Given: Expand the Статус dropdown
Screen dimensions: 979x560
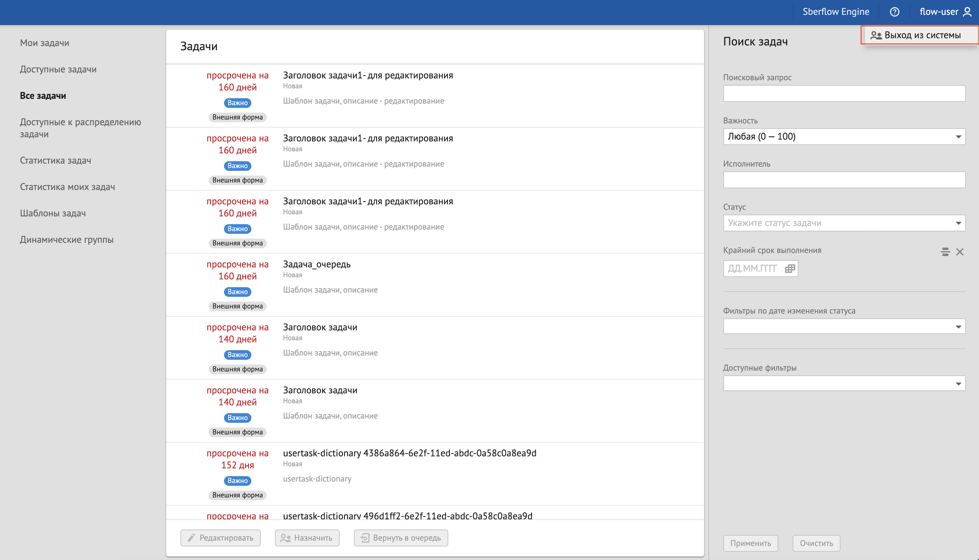Looking at the screenshot, I should point(844,223).
